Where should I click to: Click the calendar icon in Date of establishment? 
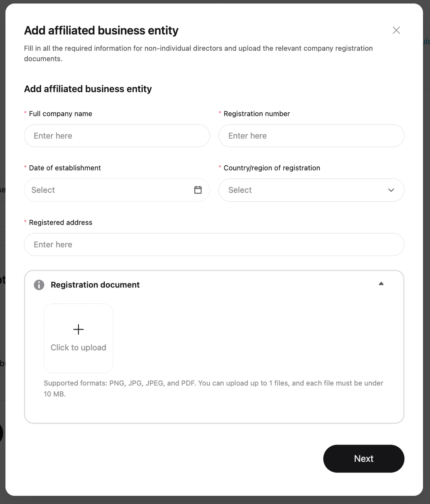pyautogui.click(x=198, y=190)
